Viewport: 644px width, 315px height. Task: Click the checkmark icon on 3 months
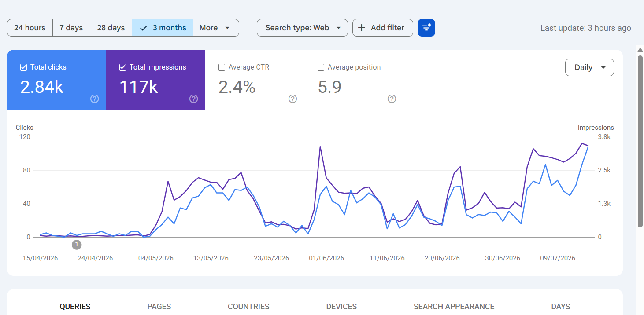pos(144,28)
